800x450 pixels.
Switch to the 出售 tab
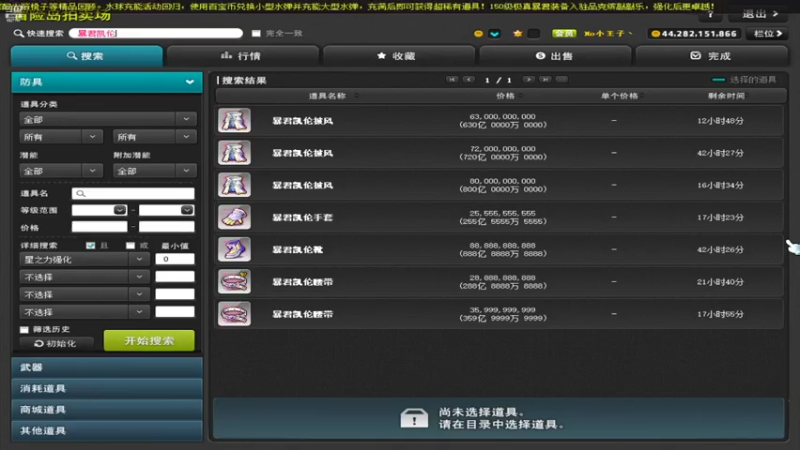(555, 56)
